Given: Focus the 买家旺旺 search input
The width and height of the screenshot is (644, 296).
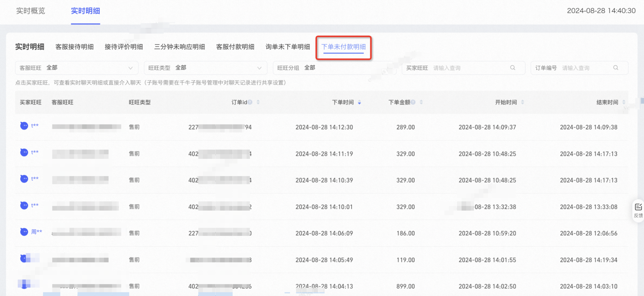Looking at the screenshot, I should tap(464, 68).
